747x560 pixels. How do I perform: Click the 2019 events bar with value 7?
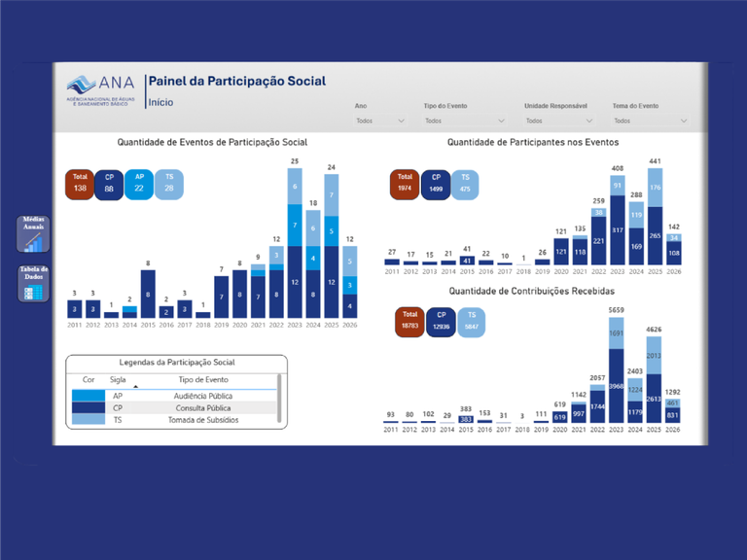point(221,297)
